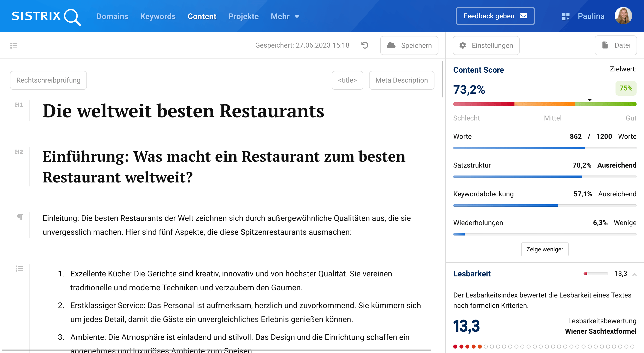Click the apps grid icon beside Paulina
The height and width of the screenshot is (353, 644).
(x=565, y=17)
